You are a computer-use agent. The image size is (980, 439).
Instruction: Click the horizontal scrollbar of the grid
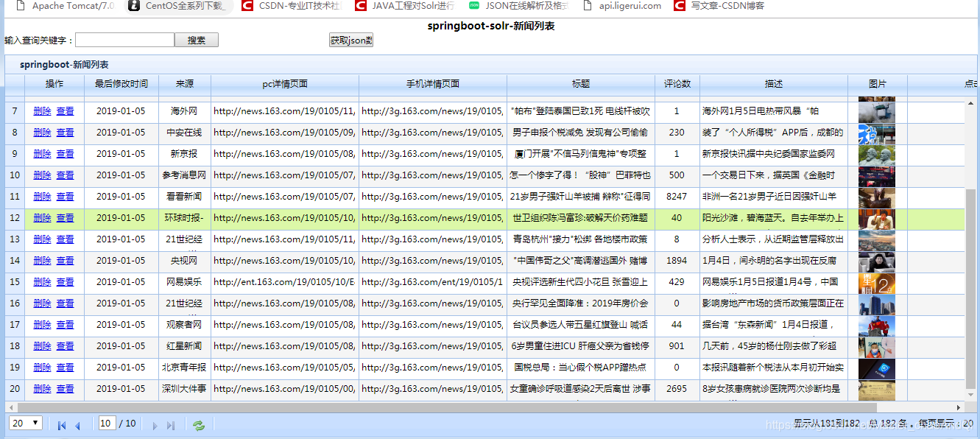(x=446, y=407)
